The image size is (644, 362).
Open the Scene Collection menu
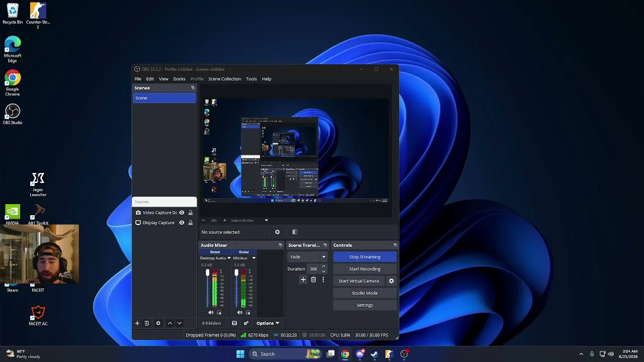pos(225,79)
